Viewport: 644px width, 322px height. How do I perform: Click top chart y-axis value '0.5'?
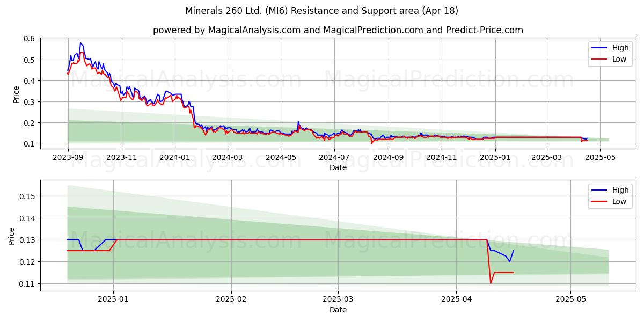[x=29, y=60]
